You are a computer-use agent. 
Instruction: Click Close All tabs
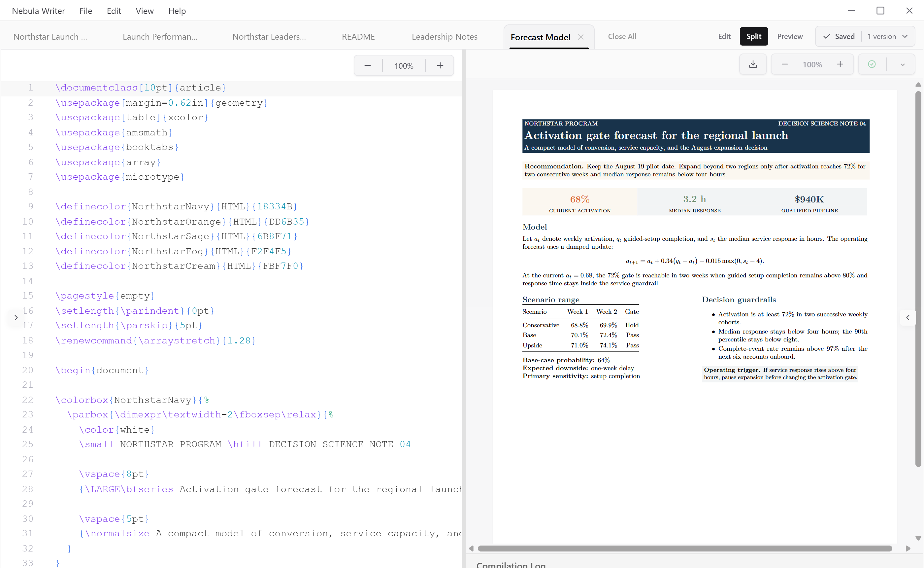tap(622, 36)
